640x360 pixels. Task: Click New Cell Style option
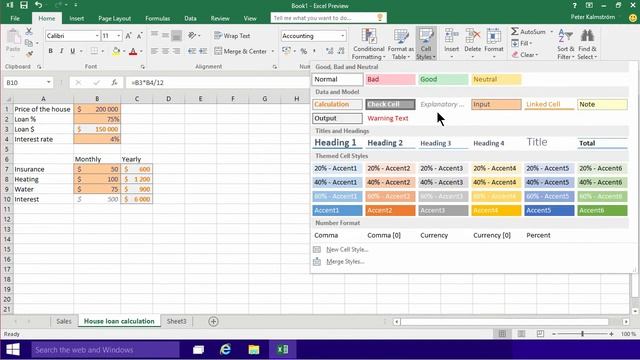[347, 249]
